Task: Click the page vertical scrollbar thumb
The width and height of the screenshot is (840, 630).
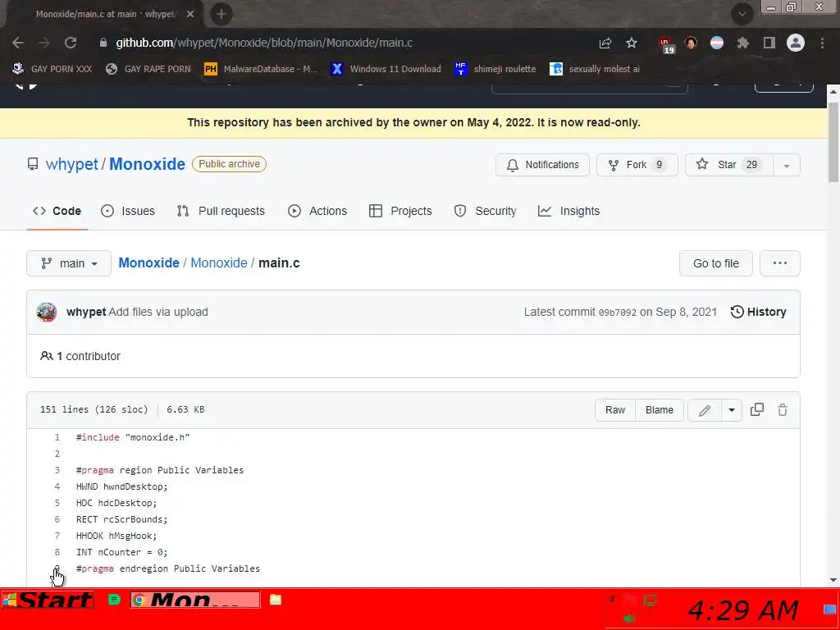Action: click(833, 142)
